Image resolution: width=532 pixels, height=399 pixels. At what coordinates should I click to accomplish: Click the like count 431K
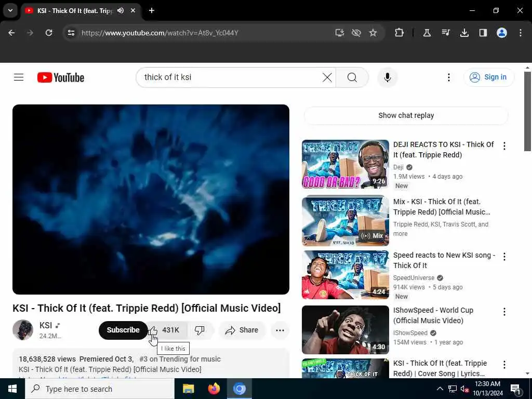tap(170, 330)
